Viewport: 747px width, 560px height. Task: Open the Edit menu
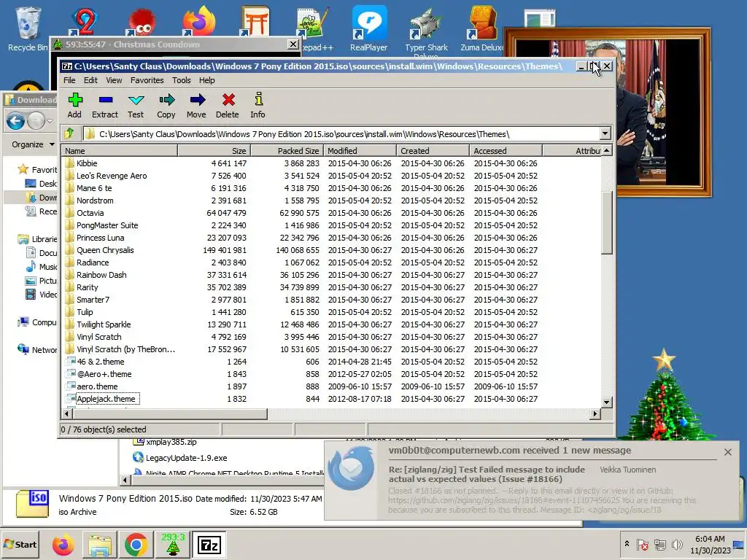90,80
